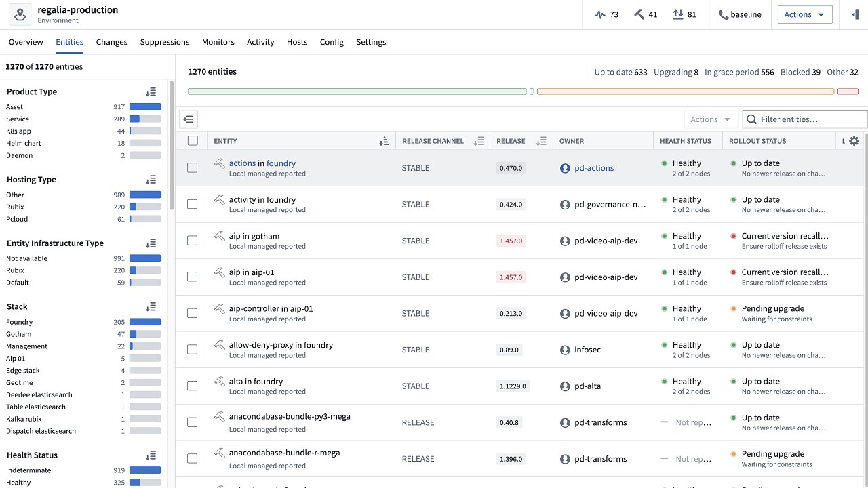
Task: Select all entities with header checkbox
Action: click(193, 141)
